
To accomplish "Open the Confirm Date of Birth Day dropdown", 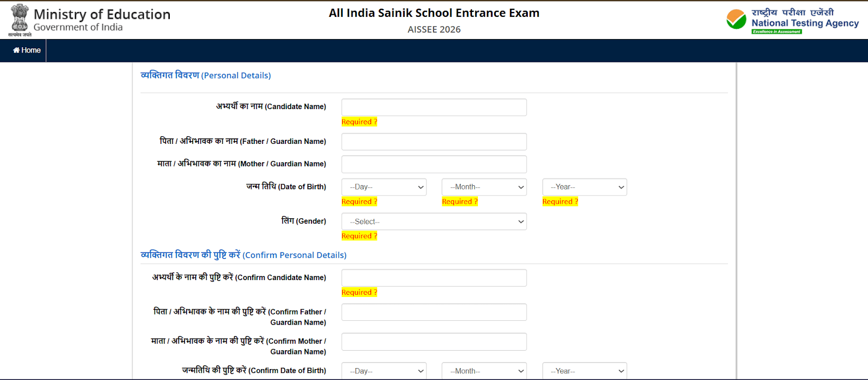I will [384, 371].
